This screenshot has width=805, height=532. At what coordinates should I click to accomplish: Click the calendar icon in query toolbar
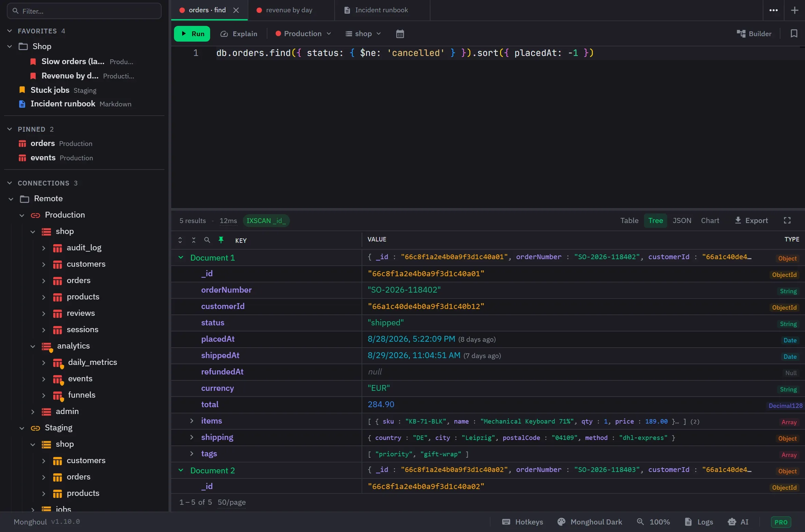point(400,34)
